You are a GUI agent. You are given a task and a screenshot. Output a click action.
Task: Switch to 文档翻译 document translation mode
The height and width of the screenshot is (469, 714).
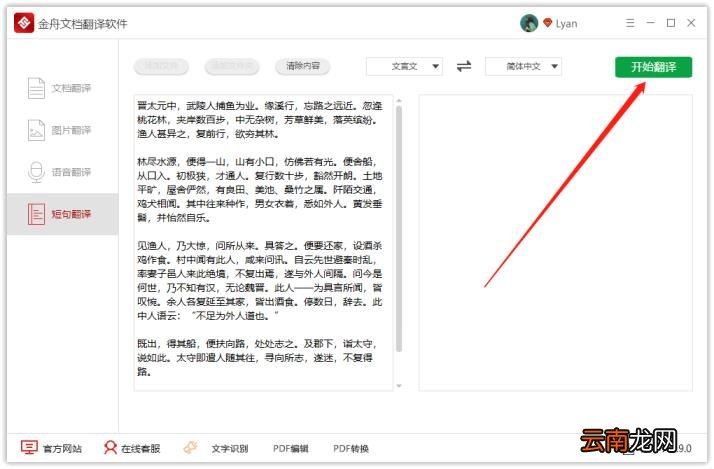coord(62,88)
